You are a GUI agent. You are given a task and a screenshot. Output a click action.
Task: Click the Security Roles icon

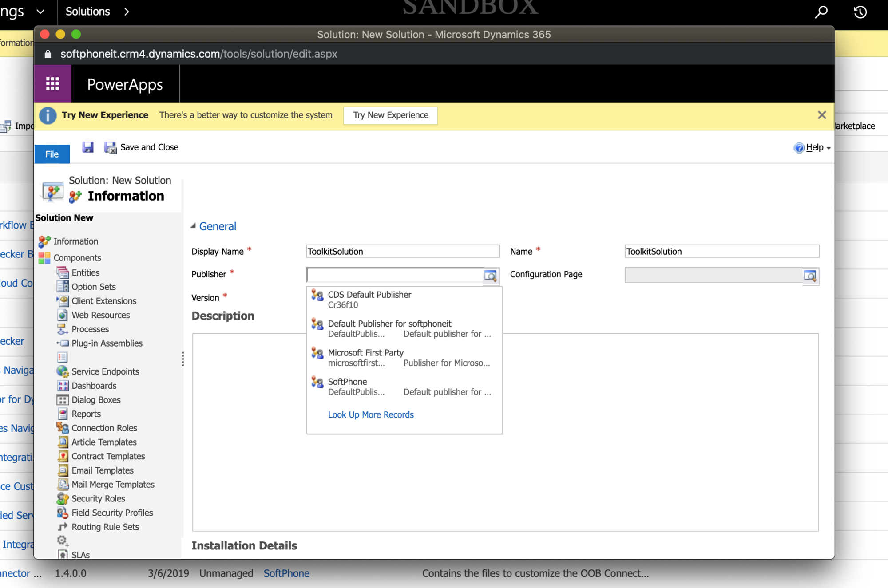(63, 499)
